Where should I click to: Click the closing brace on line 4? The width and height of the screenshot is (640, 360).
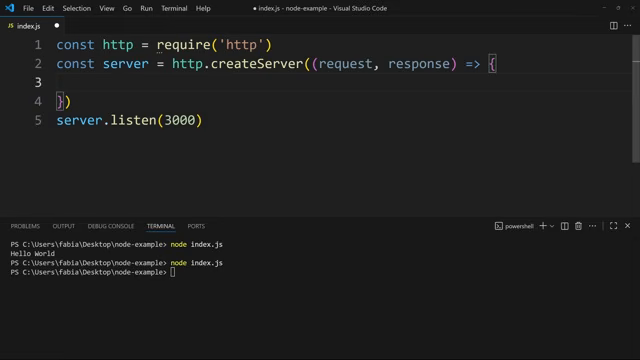tap(60, 102)
